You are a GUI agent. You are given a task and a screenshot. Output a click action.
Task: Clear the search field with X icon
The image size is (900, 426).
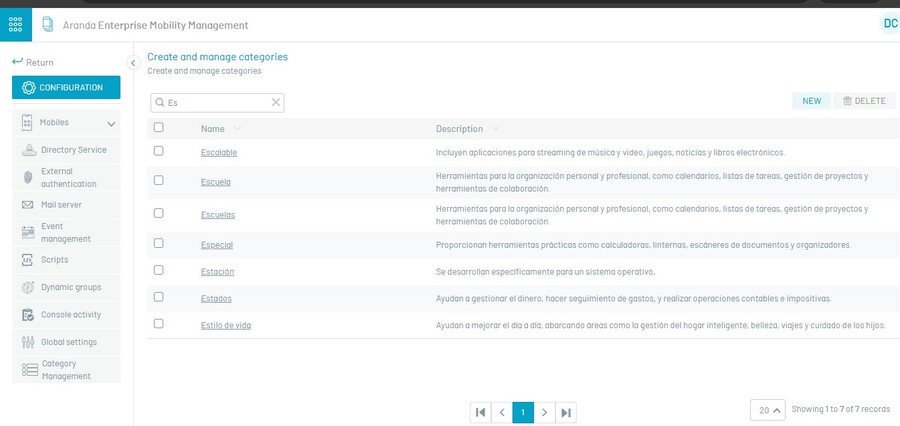(x=276, y=102)
